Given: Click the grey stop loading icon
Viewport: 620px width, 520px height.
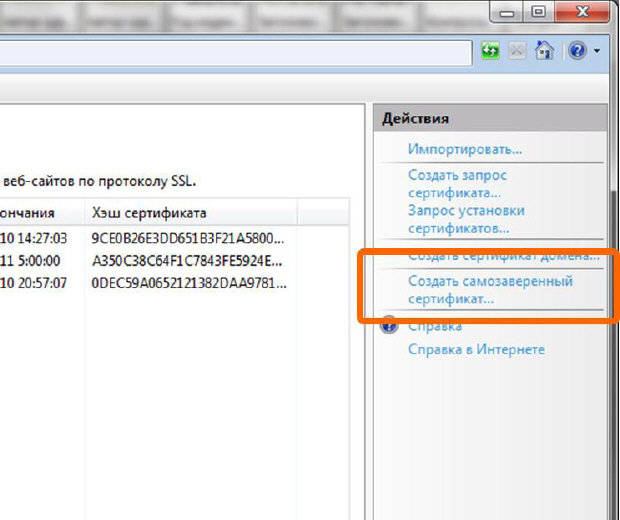Looking at the screenshot, I should tap(518, 50).
